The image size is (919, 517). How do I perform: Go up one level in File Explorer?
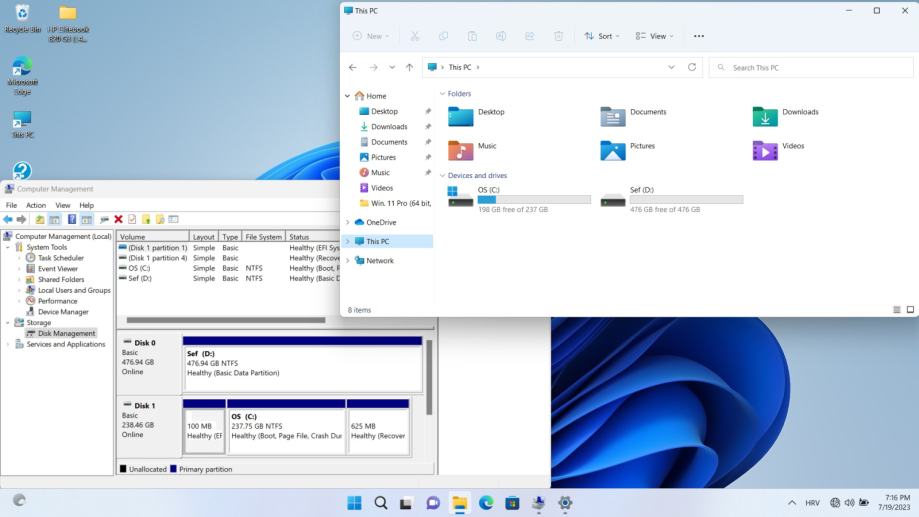coord(409,67)
